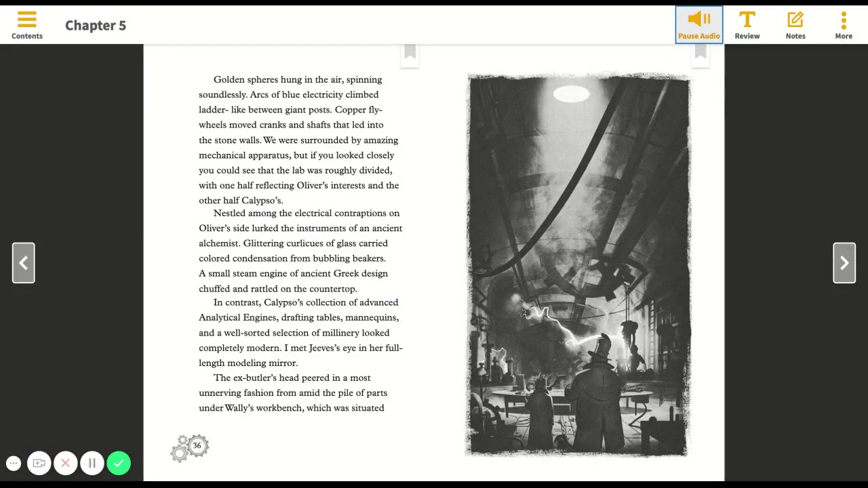Screen dimensions: 868x488
Task: Click the line "A small steam engine of ancient Greek design"
Action: pyautogui.click(x=294, y=274)
